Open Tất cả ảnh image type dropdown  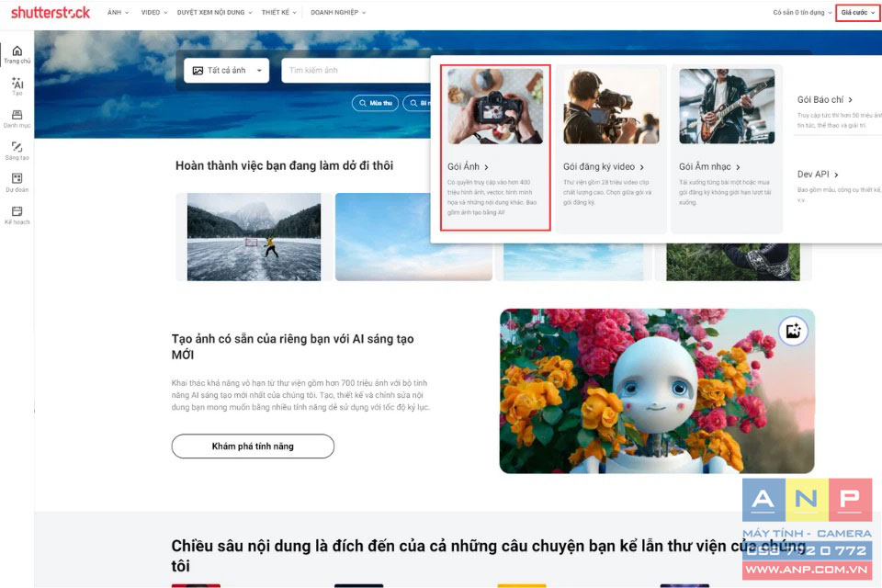pyautogui.click(x=227, y=71)
